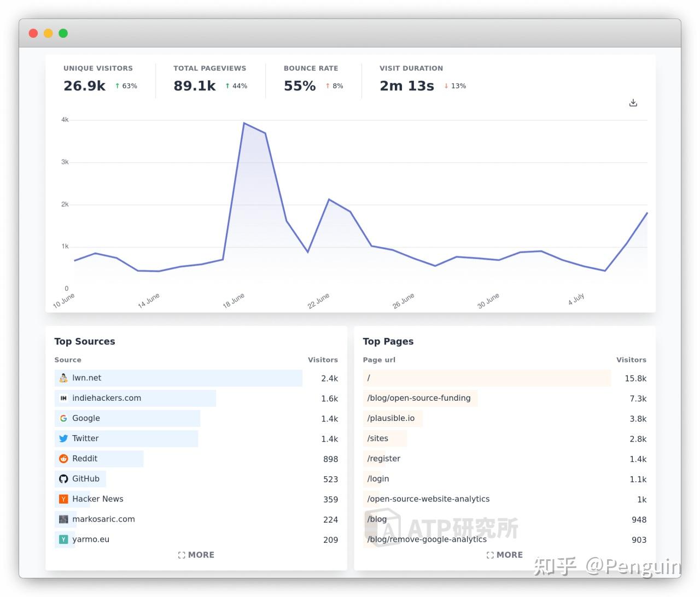This screenshot has height=597, width=700.
Task: Click the 63% increase indicator
Action: coord(126,86)
